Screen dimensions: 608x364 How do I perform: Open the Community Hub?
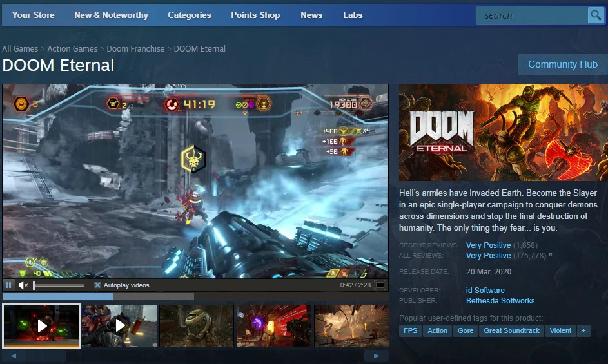tap(563, 64)
